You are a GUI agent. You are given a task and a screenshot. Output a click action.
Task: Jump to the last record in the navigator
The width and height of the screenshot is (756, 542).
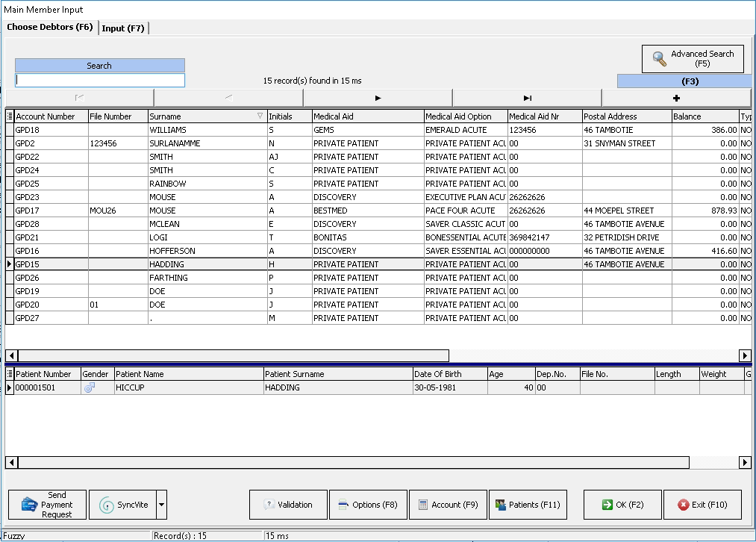point(527,98)
